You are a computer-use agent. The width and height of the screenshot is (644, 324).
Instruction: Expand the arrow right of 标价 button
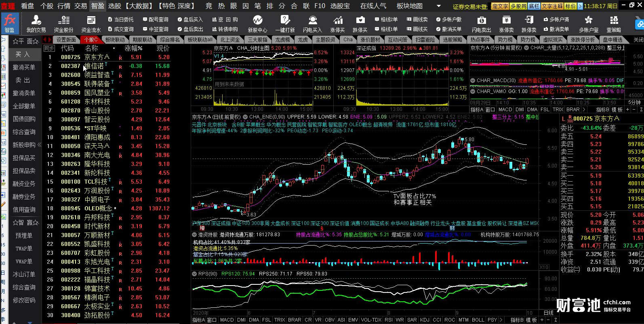tap(580, 6)
